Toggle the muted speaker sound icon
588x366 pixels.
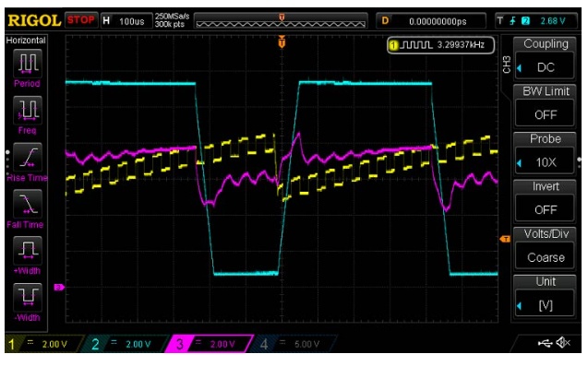coord(563,342)
